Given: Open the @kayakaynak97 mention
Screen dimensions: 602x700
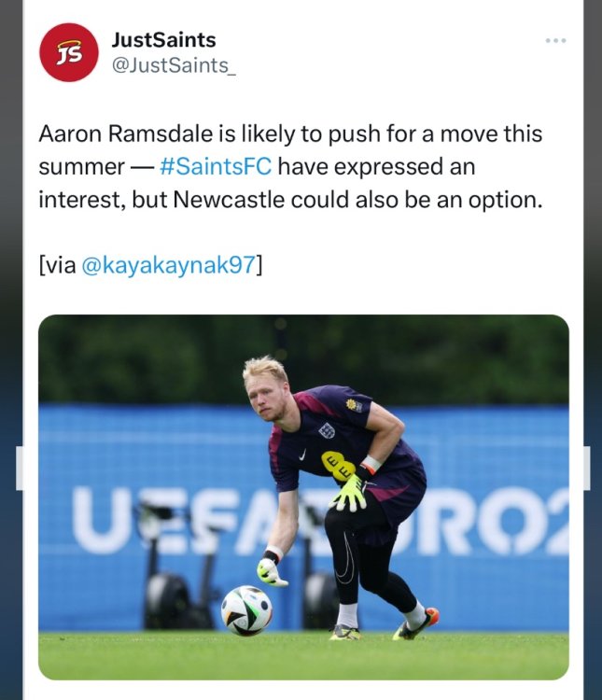Looking at the screenshot, I should 168,265.
